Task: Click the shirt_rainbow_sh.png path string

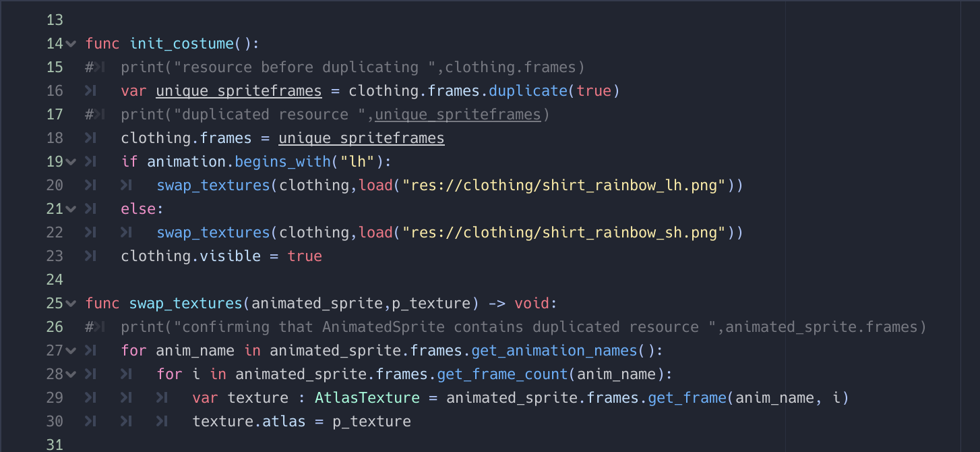Action: pos(564,233)
